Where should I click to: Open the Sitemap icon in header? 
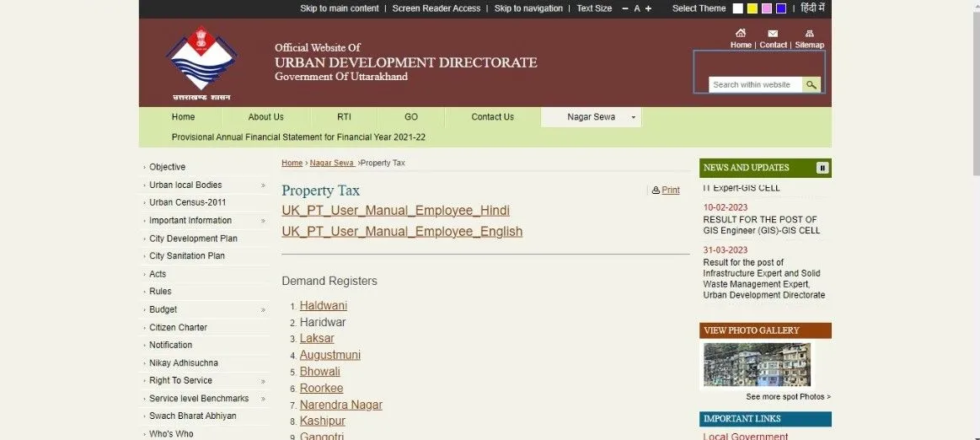[809, 34]
